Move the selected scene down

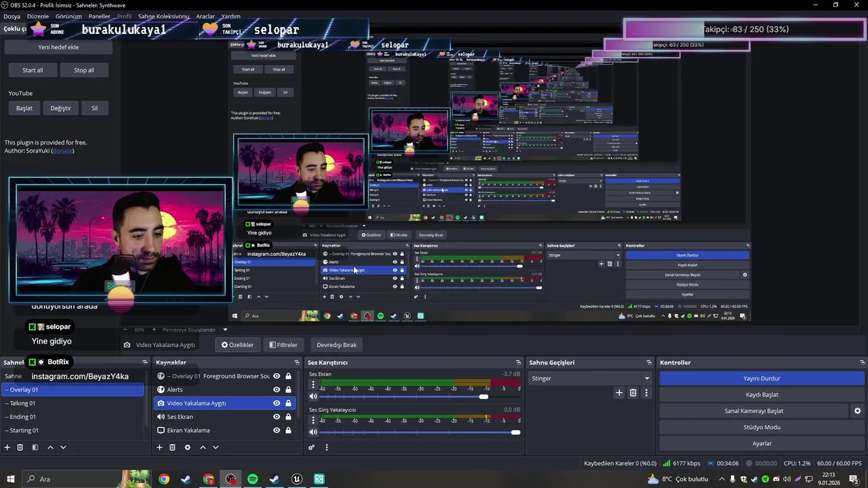[x=63, y=447]
